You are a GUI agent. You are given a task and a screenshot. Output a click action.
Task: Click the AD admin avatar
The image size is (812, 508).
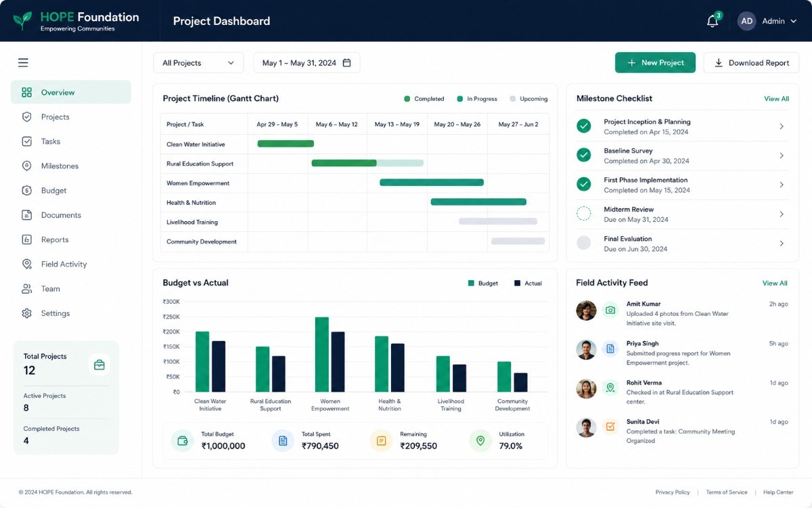point(747,21)
